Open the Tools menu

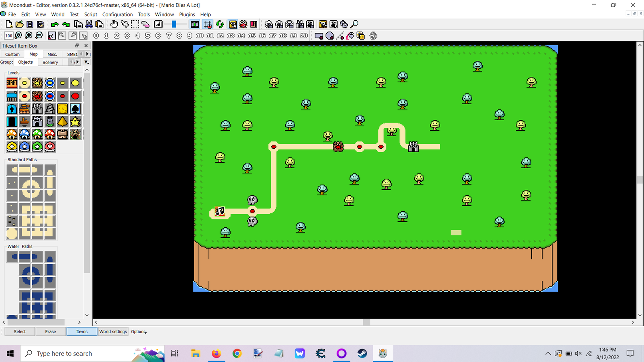coord(144,14)
